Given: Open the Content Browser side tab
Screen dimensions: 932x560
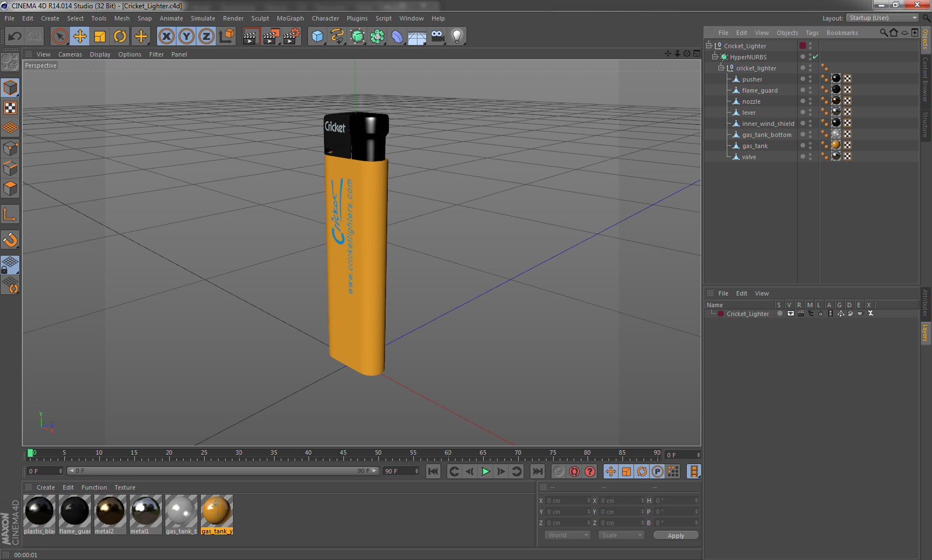Looking at the screenshot, I should click(925, 79).
